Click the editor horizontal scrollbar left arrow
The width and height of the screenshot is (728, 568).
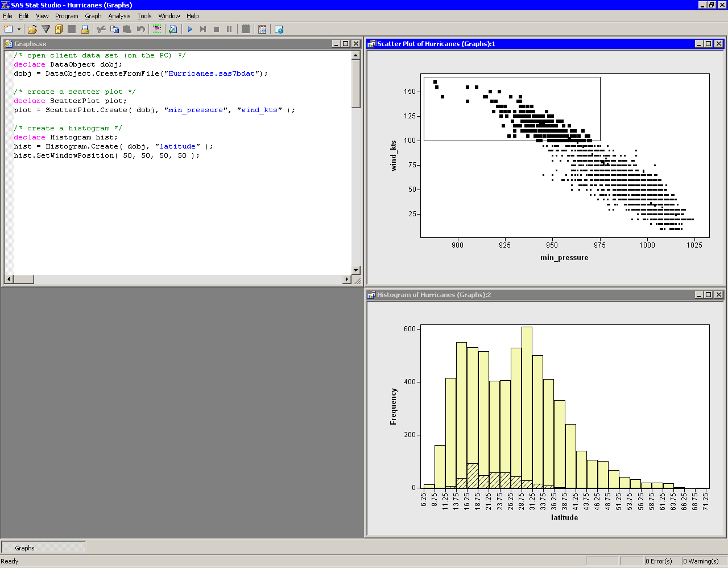(x=9, y=279)
